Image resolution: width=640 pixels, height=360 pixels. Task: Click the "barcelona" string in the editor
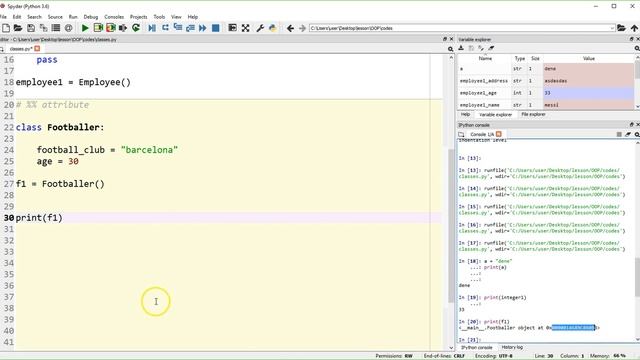pyautogui.click(x=149, y=150)
